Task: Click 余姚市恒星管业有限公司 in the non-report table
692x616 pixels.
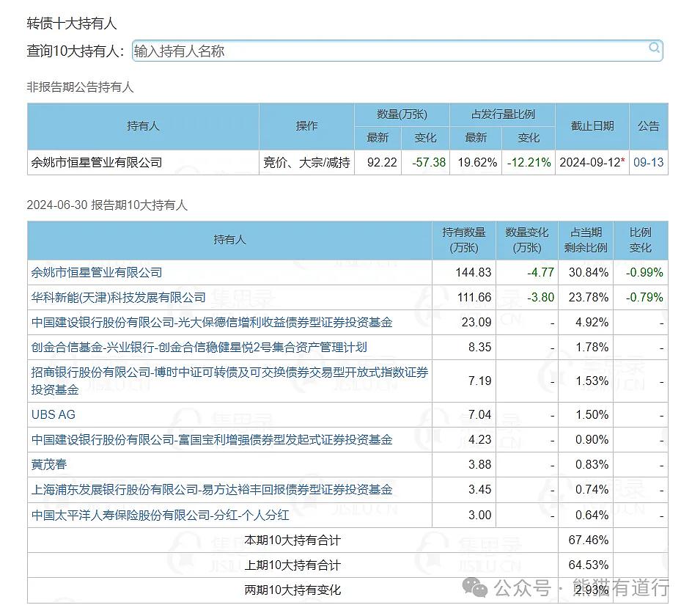Action: point(97,162)
